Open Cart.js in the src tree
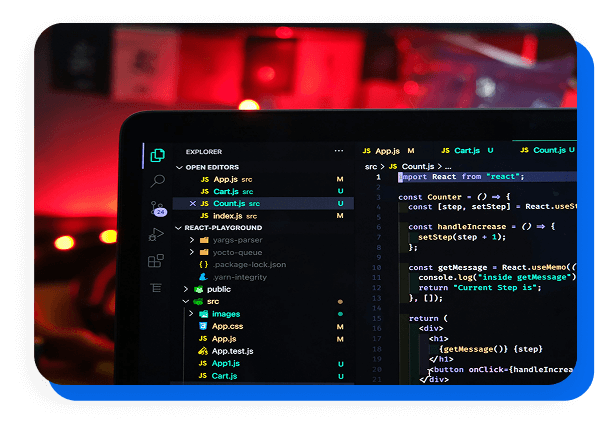This screenshot has width=612, height=431. 224,376
